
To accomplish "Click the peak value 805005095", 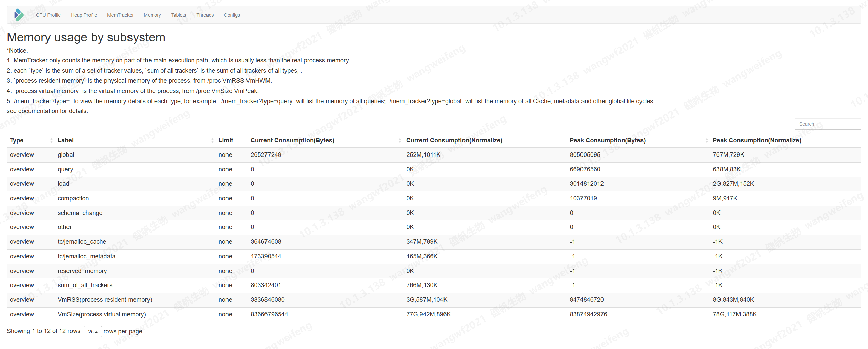I will pos(585,155).
